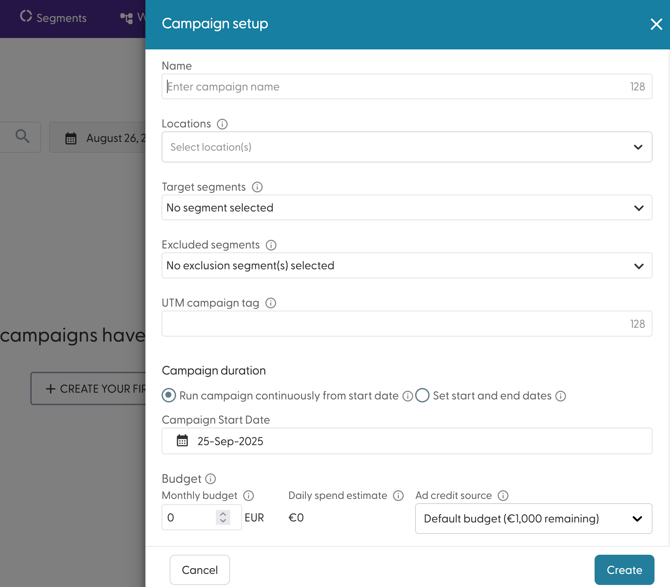Click the Monthly budget info icon
Image resolution: width=670 pixels, height=587 pixels.
tap(249, 496)
